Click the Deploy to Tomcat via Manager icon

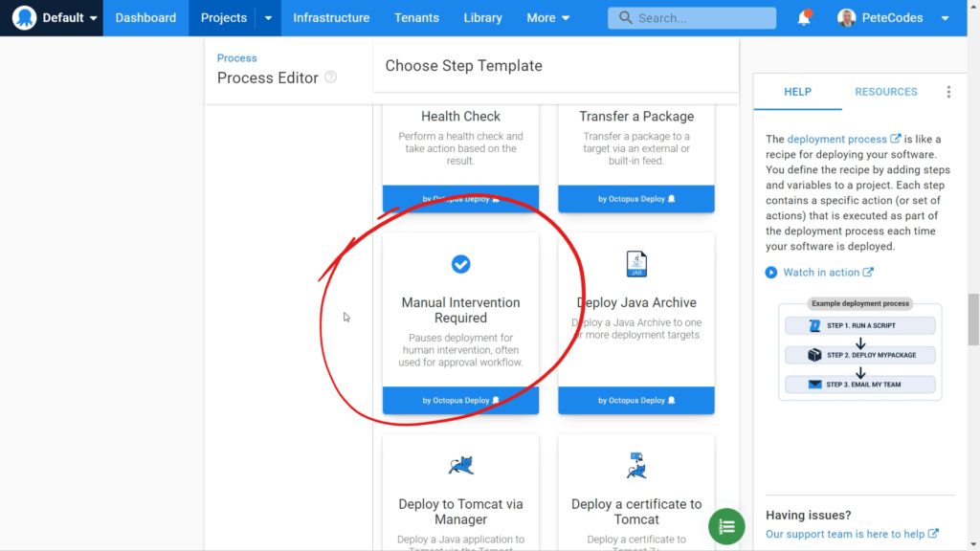coord(460,466)
